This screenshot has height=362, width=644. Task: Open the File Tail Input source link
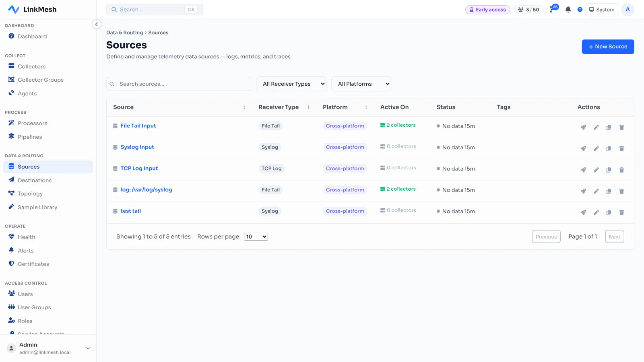point(138,126)
